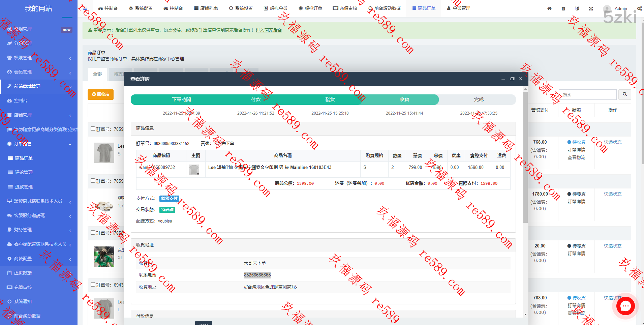Click the home icon in top bar

[x=549, y=8]
